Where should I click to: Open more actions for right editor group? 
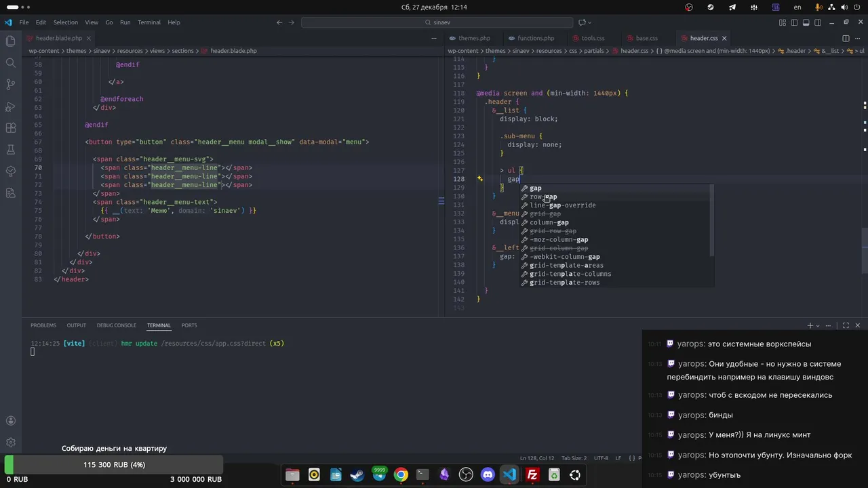click(859, 39)
